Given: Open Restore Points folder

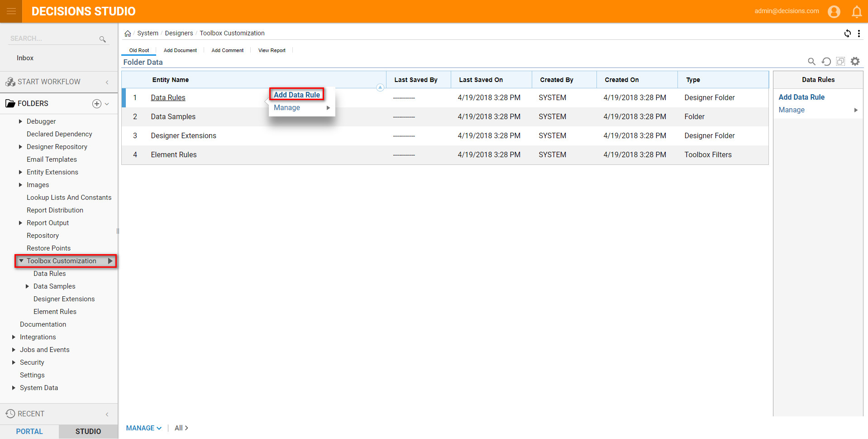Looking at the screenshot, I should coord(48,248).
